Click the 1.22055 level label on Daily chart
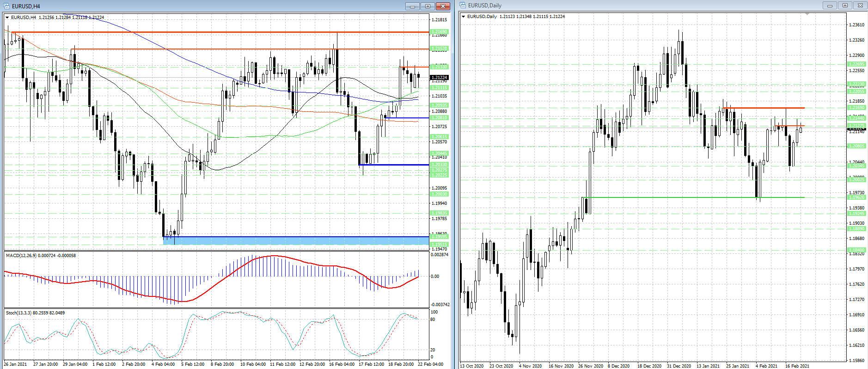Image resolution: width=868 pixels, height=369 pixels. 856,92
